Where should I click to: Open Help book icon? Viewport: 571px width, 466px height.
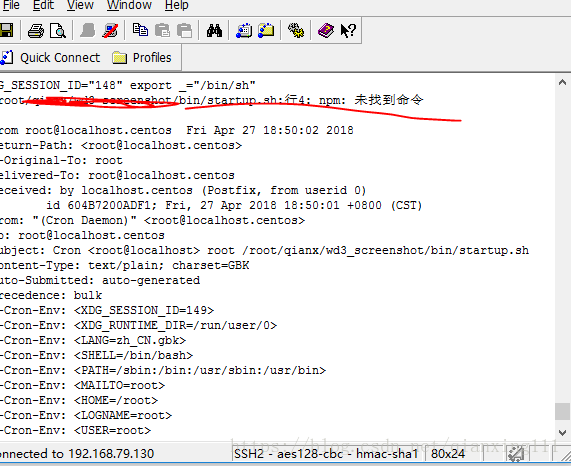[x=326, y=31]
